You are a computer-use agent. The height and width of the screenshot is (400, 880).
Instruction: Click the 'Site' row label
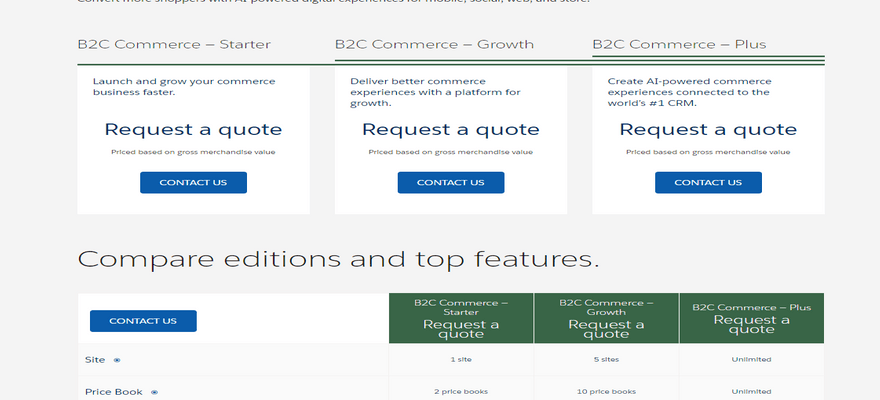(x=95, y=360)
